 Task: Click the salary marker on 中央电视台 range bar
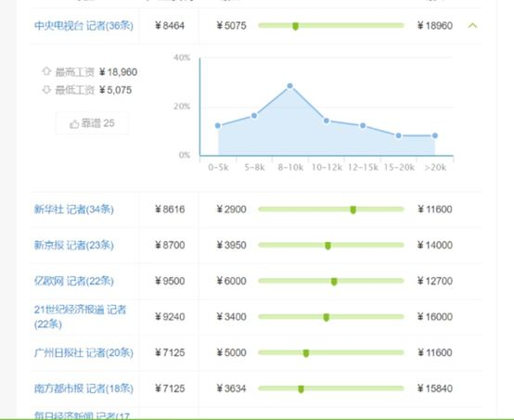coord(295,26)
